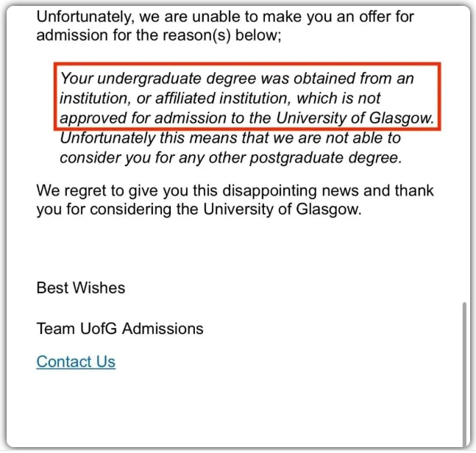This screenshot has height=453, width=476.
Task: Click the line 'admission for the reason(s) below;'
Action: (x=159, y=35)
